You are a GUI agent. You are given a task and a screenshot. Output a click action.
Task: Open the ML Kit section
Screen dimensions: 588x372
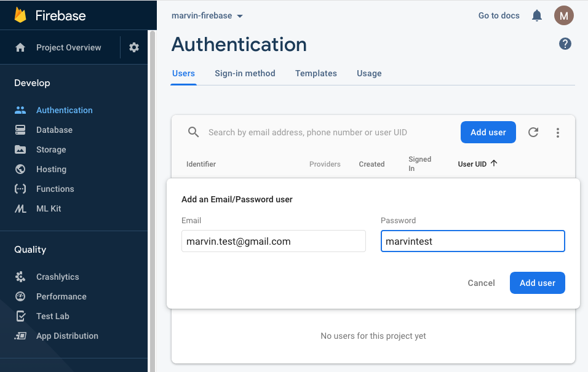(49, 208)
